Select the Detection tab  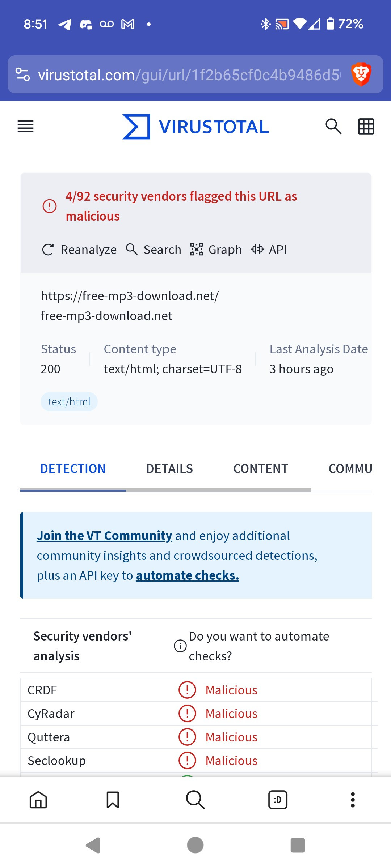click(x=73, y=469)
